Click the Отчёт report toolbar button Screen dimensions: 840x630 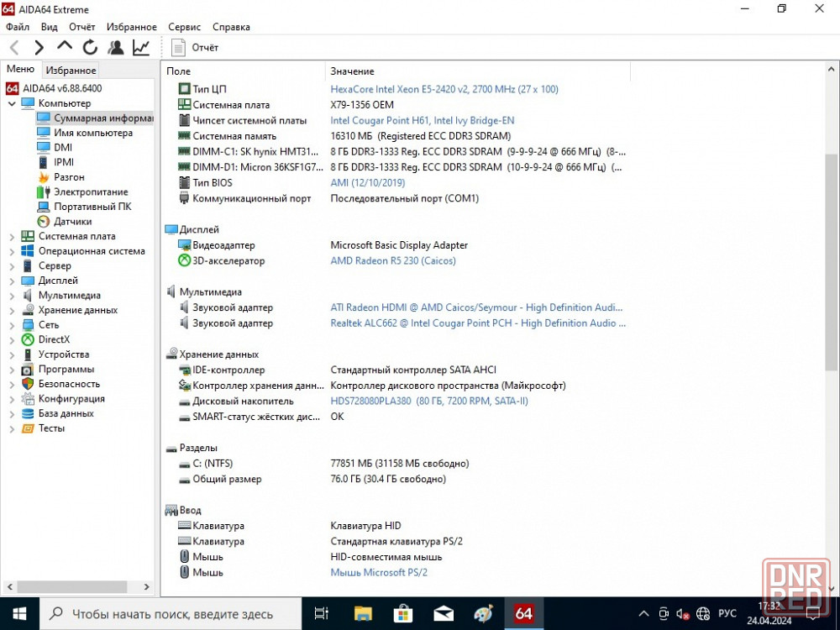coord(195,48)
